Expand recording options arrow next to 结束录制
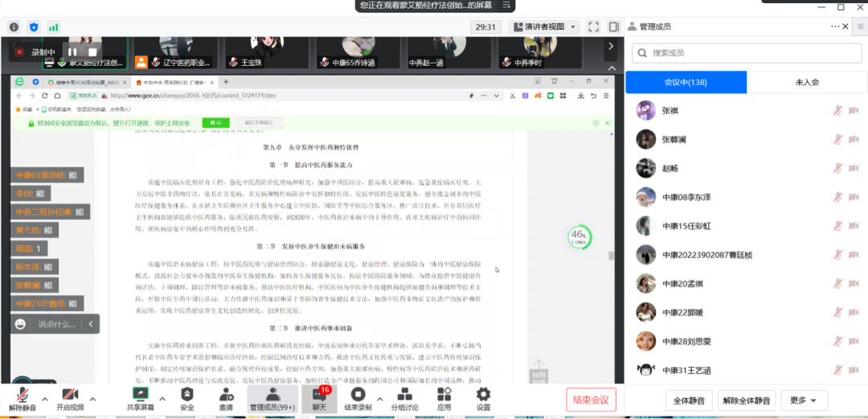868x419 pixels. point(379,399)
